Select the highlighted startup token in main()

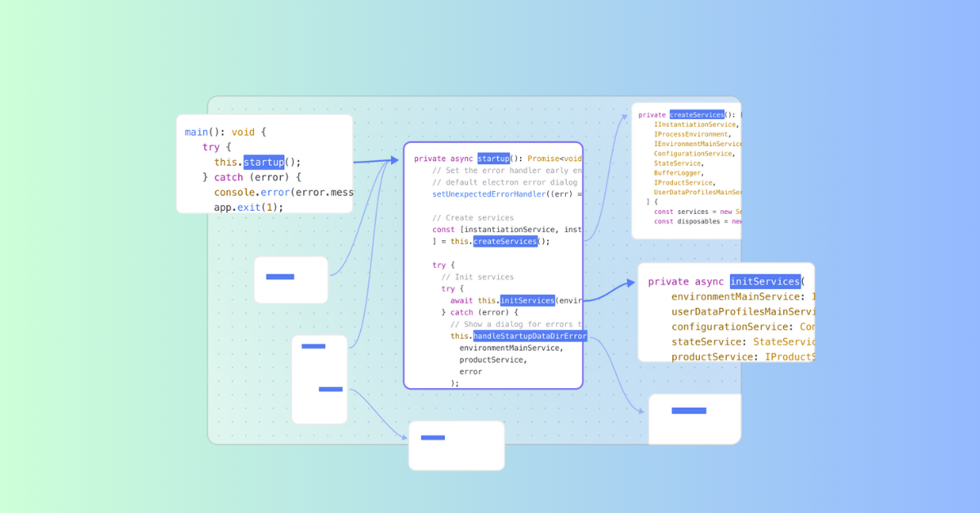265,162
